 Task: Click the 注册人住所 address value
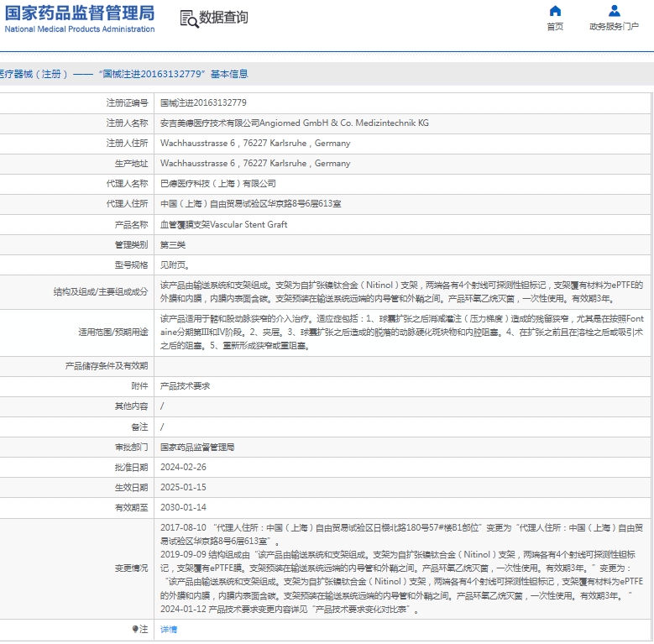(255, 143)
